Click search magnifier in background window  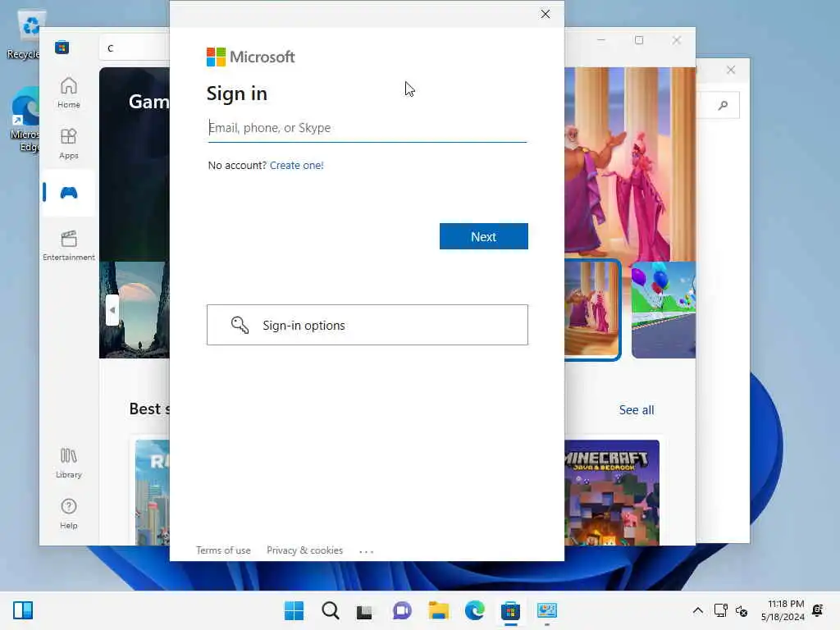click(x=723, y=105)
